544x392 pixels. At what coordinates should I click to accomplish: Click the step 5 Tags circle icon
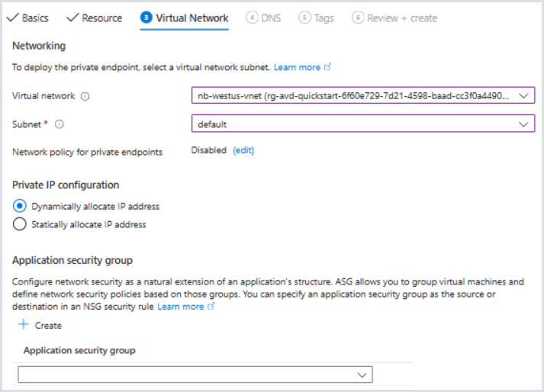[x=304, y=18]
